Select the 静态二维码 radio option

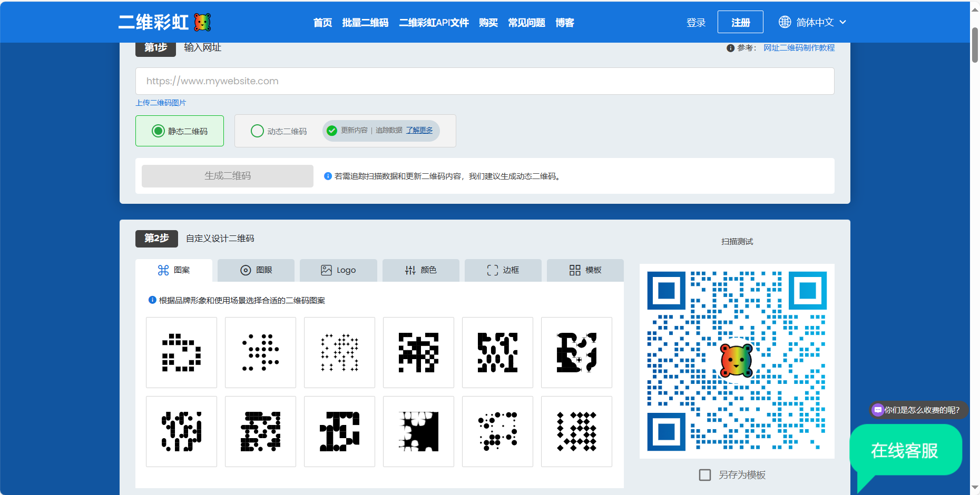click(x=158, y=131)
